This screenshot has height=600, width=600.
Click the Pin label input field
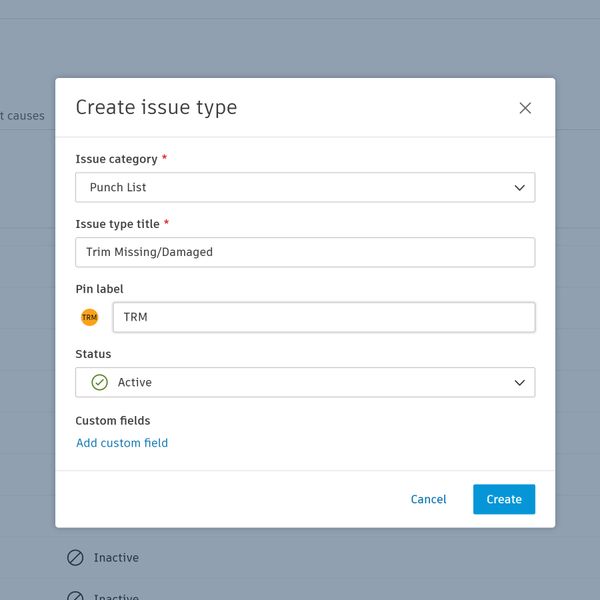tap(323, 317)
